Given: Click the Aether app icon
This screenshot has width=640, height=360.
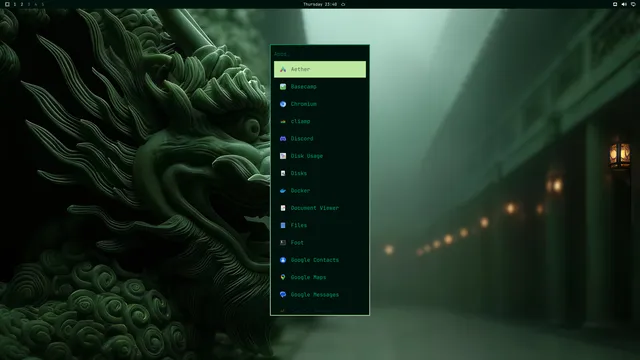Looking at the screenshot, I should click(283, 69).
